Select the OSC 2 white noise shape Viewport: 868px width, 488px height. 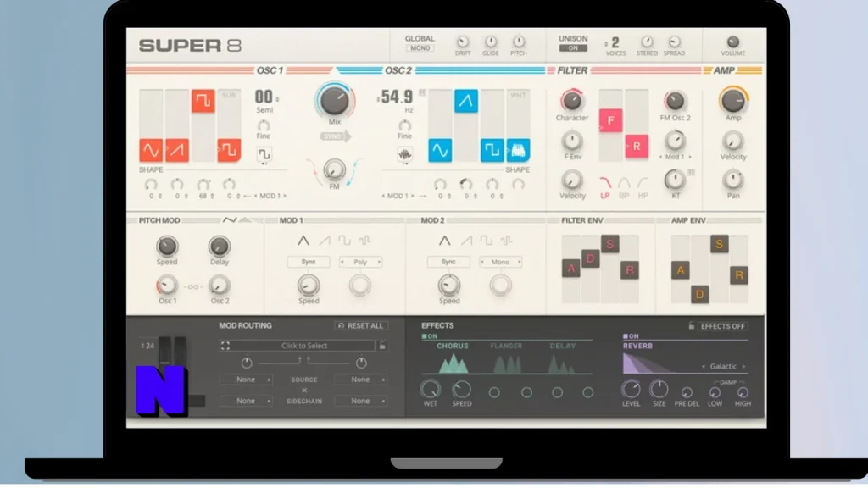[x=518, y=150]
